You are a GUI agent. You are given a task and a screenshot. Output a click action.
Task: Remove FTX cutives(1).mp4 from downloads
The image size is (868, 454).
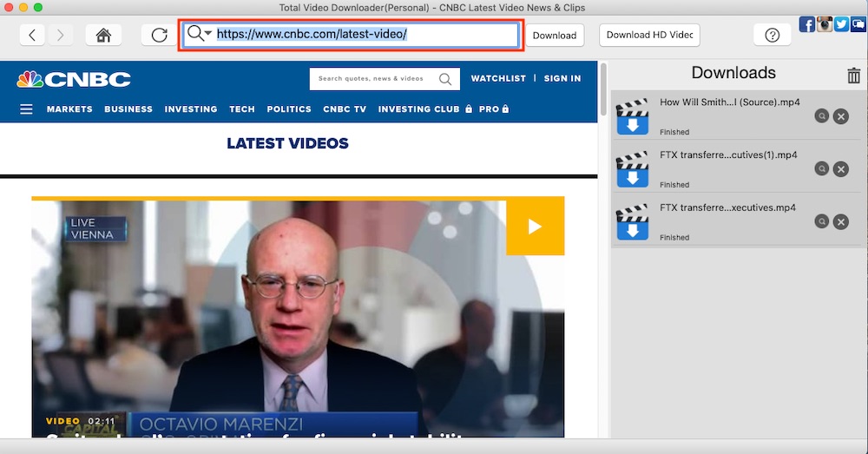tap(841, 169)
